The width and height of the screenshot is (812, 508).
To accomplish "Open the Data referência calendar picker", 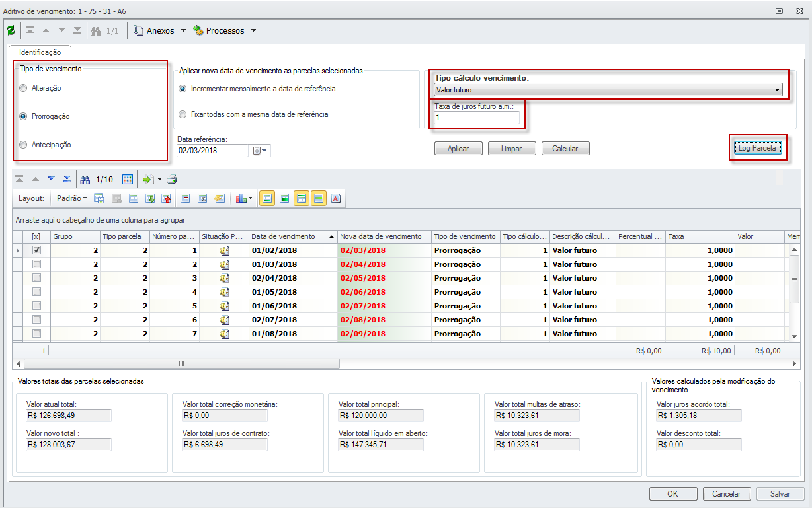I will click(259, 151).
